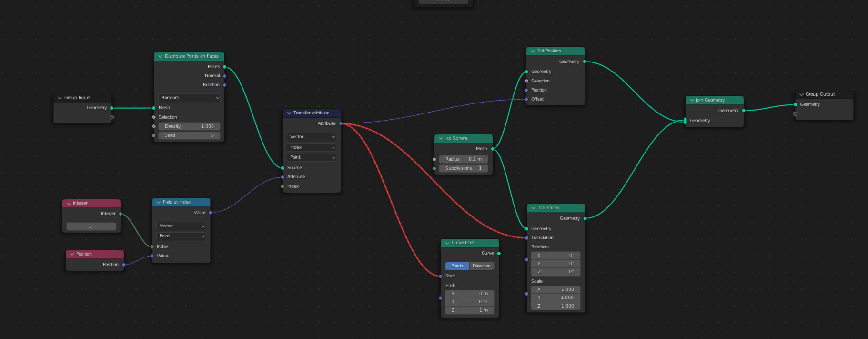Click Transform Rotation Z field
This screenshot has height=339, width=868.
(555, 272)
